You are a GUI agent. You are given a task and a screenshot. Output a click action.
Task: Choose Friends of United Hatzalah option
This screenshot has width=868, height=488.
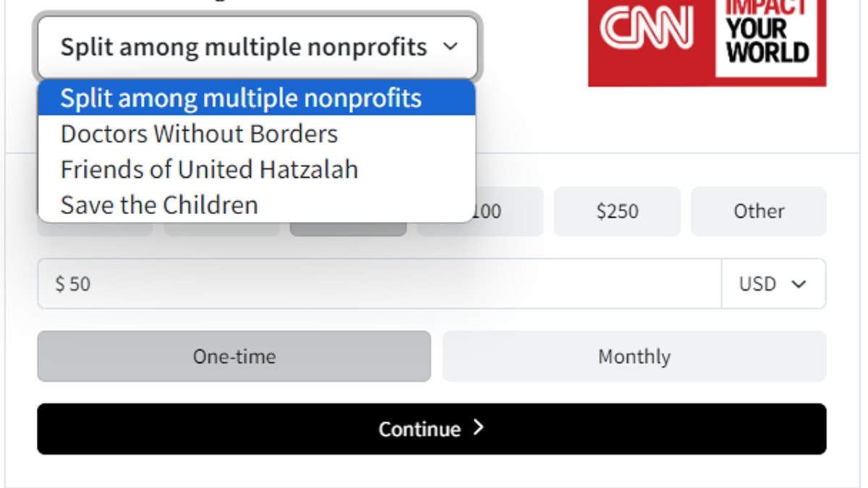pyautogui.click(x=209, y=169)
